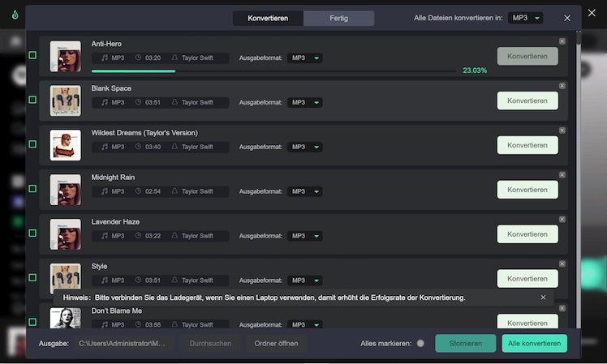The height and width of the screenshot is (364, 607).
Task: Remove Midnight Rain using its X icon
Action: (562, 175)
